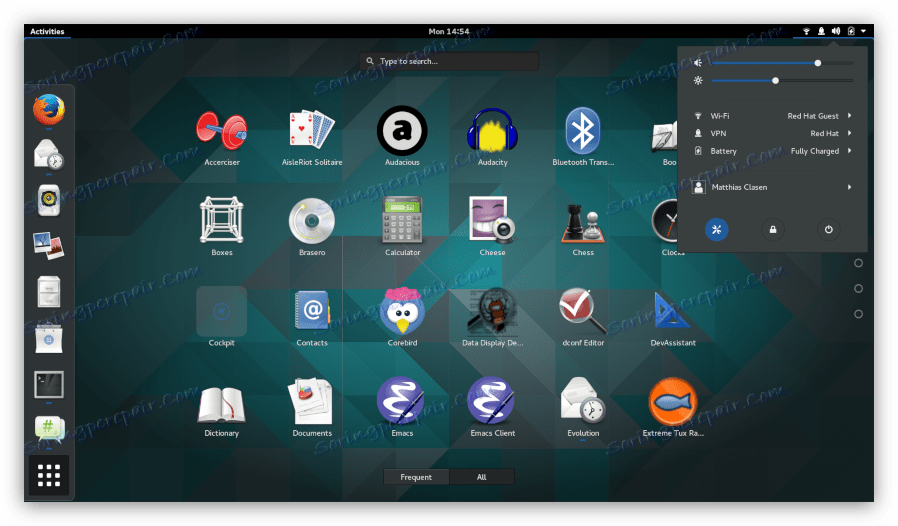The image size is (898, 526).
Task: Mute via volume speaker icon in menu
Action: point(698,63)
